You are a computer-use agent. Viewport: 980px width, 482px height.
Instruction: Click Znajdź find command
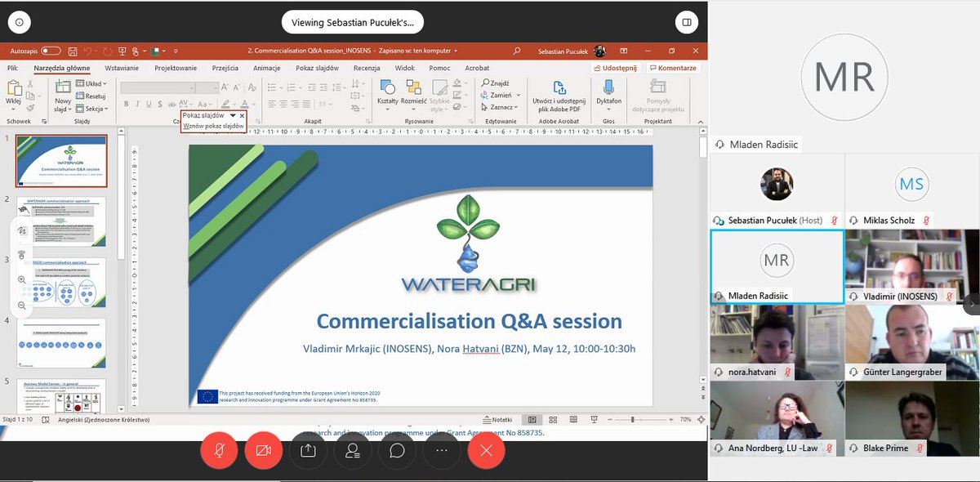click(495, 83)
